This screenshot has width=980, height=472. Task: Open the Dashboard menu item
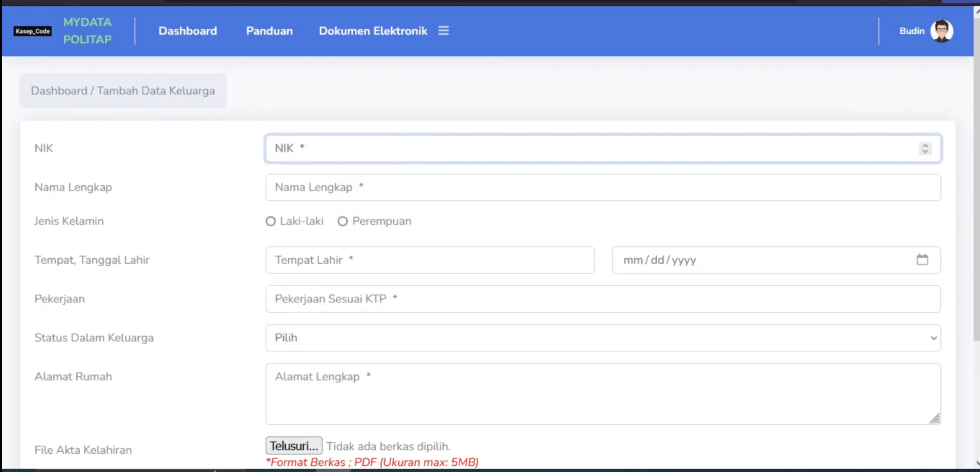tap(188, 31)
